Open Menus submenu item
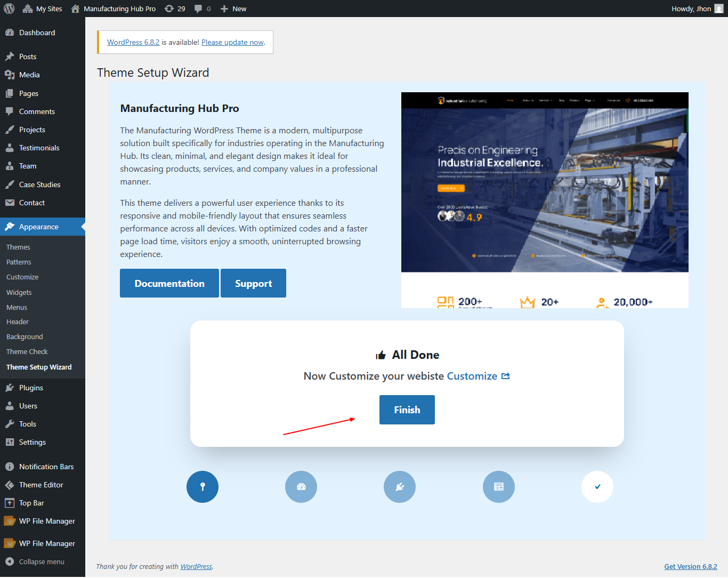 17,307
